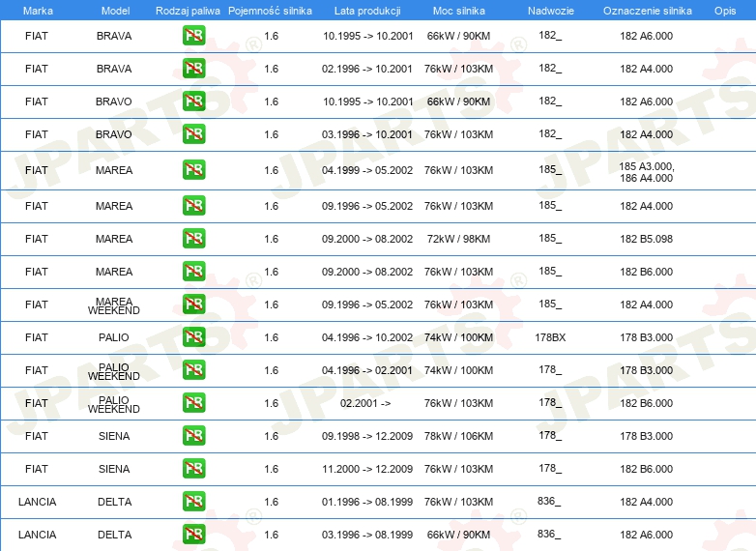Viewport: 756px width, 551px height.
Task: Click the 74kW / 100KM cell in PALIO 178BX row
Action: tap(458, 337)
